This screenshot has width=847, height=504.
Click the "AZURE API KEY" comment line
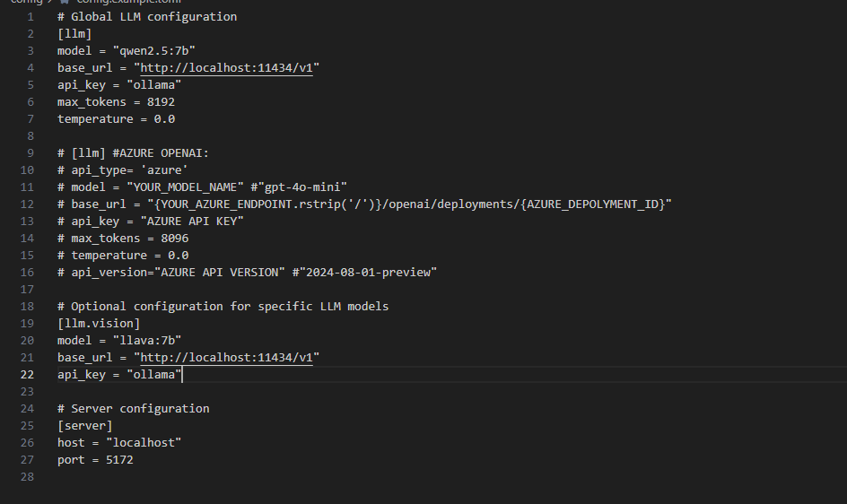click(x=151, y=221)
